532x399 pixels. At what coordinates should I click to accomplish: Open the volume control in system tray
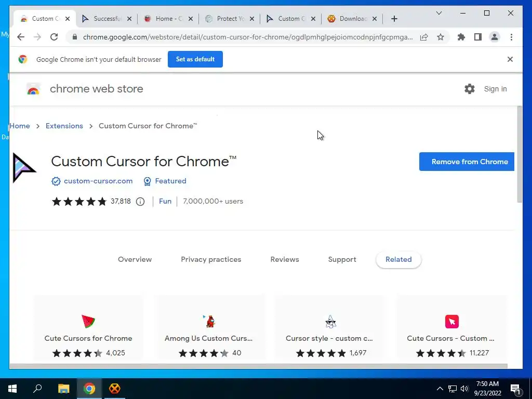[x=464, y=389]
